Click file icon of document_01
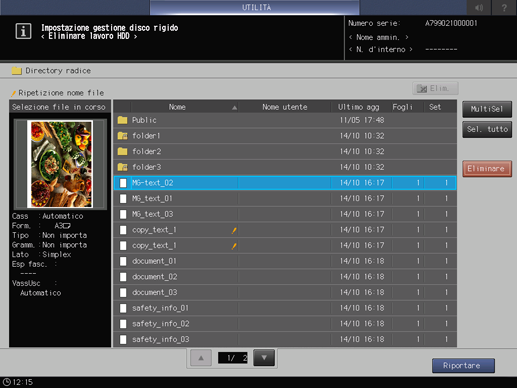The width and height of the screenshot is (517, 388). (x=123, y=261)
